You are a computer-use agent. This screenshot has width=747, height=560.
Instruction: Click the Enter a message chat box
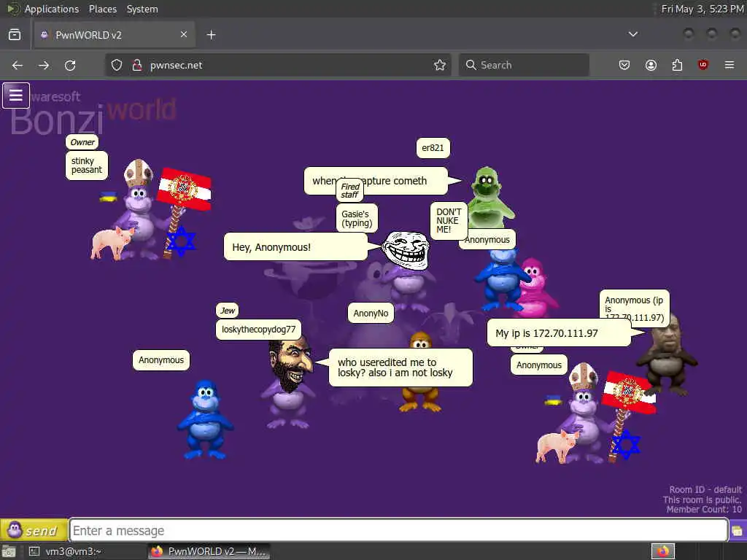[x=399, y=531]
